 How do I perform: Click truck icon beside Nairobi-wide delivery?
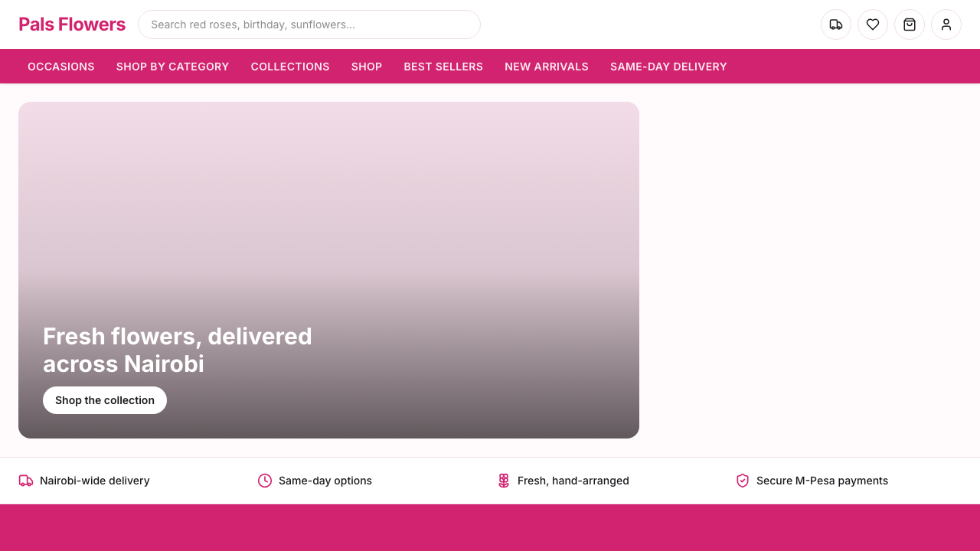click(26, 481)
